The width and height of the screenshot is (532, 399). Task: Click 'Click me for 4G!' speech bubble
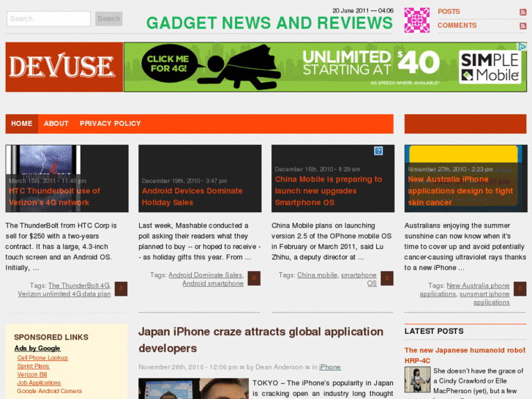(169, 64)
